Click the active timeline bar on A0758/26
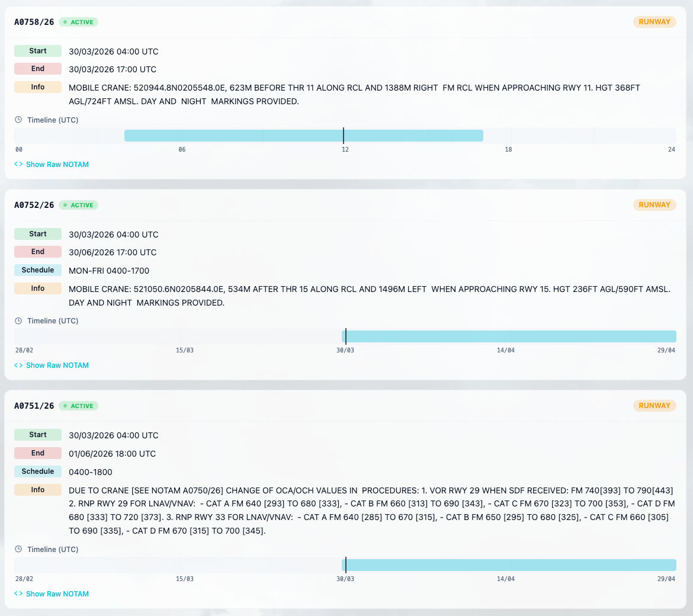The width and height of the screenshot is (693, 616). click(303, 135)
